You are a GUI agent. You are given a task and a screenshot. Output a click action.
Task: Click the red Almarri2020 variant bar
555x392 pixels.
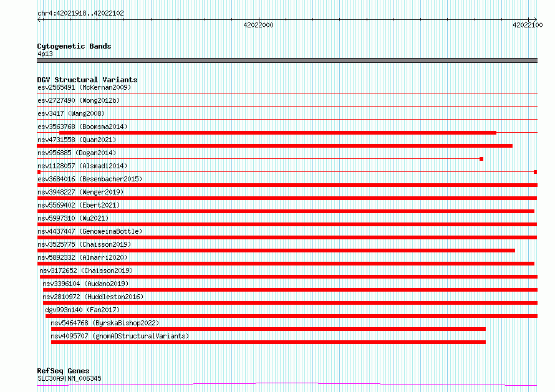point(286,264)
